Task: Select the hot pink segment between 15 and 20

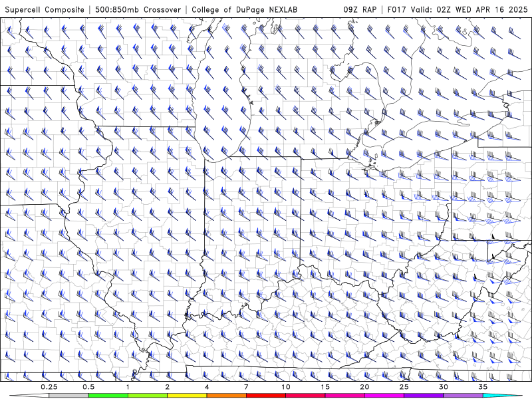Action: click(x=344, y=396)
